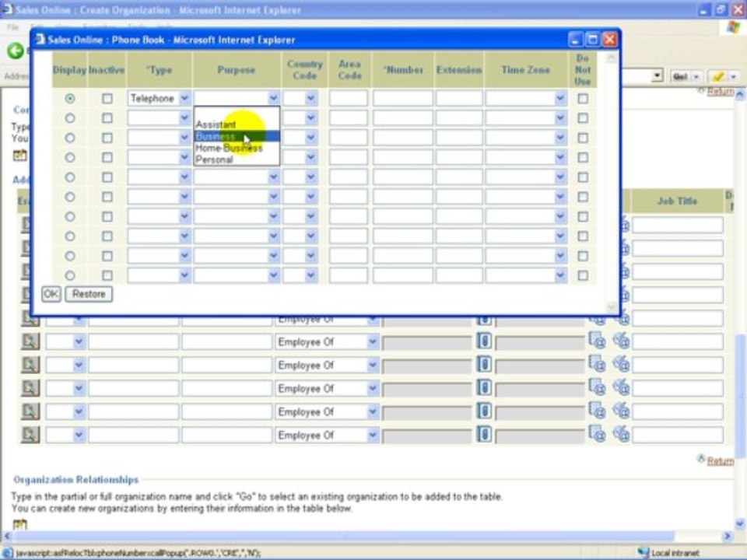Image resolution: width=747 pixels, height=560 pixels.
Task: Click table icon under Organization Relationships instructions
Action: coord(19,524)
